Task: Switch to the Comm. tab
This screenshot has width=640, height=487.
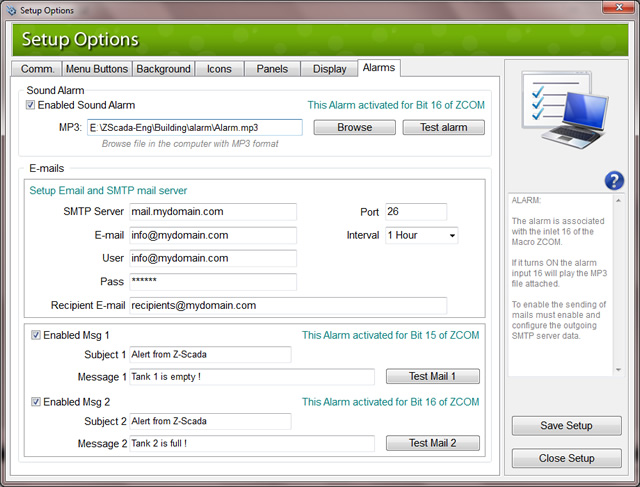Action: click(37, 69)
